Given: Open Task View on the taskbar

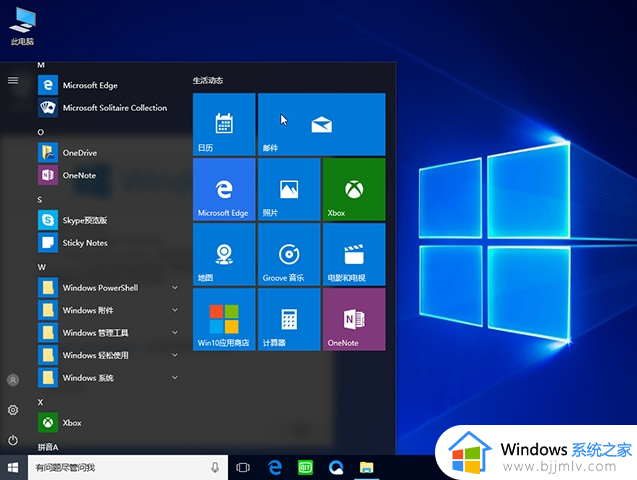Looking at the screenshot, I should coord(243,467).
